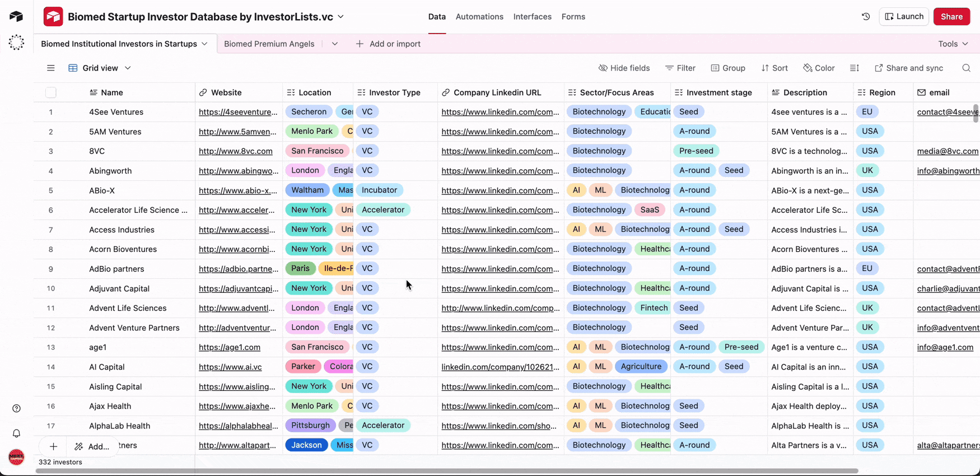Toggle the views sidebar hamburger icon
The height and width of the screenshot is (476, 980).
point(51,68)
